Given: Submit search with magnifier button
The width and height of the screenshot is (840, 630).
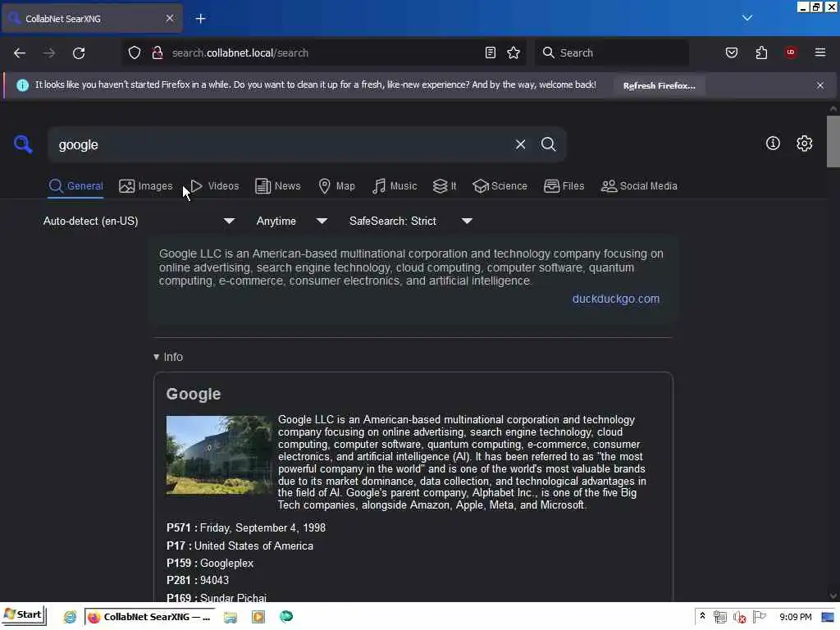Looking at the screenshot, I should (x=548, y=144).
